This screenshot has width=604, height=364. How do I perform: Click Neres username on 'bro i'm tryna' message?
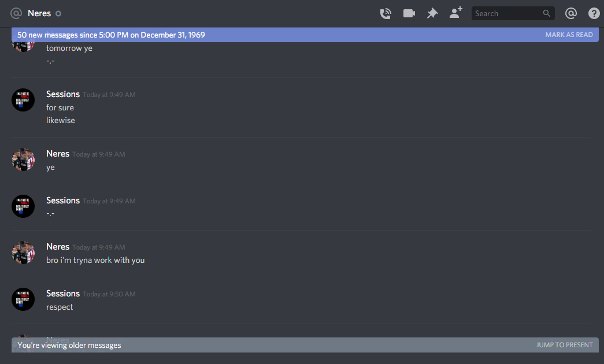click(x=58, y=247)
